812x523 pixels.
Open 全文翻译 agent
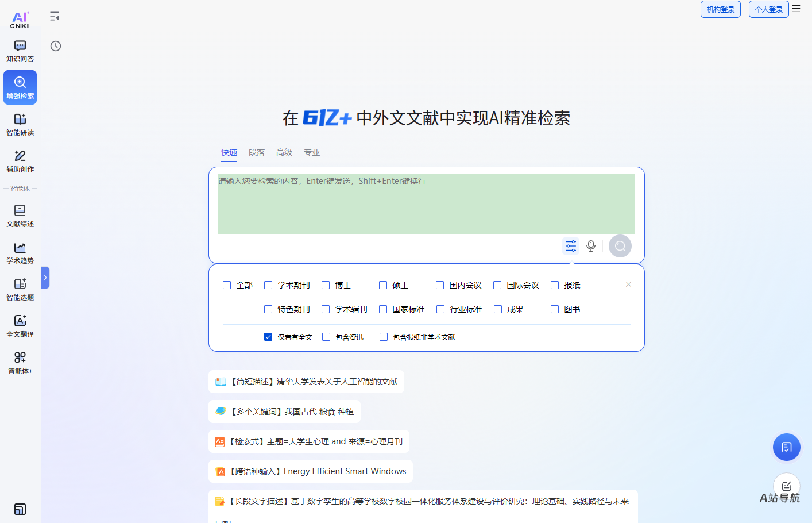click(x=20, y=326)
